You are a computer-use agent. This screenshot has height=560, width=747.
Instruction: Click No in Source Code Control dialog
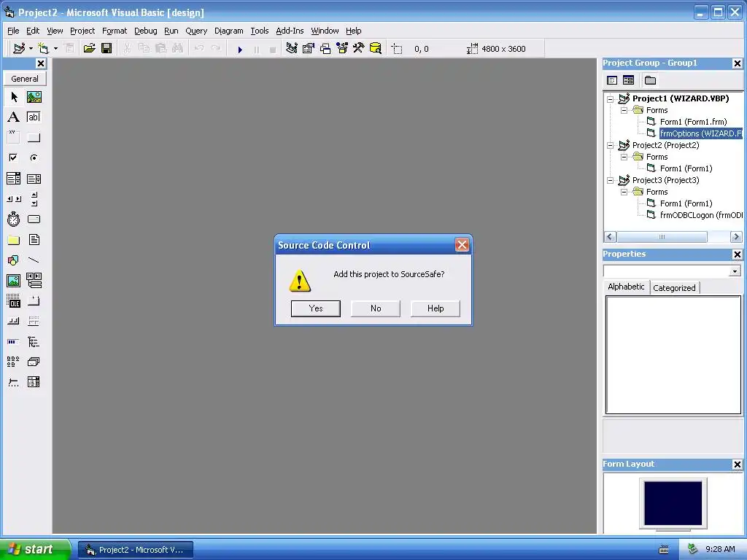tap(376, 308)
